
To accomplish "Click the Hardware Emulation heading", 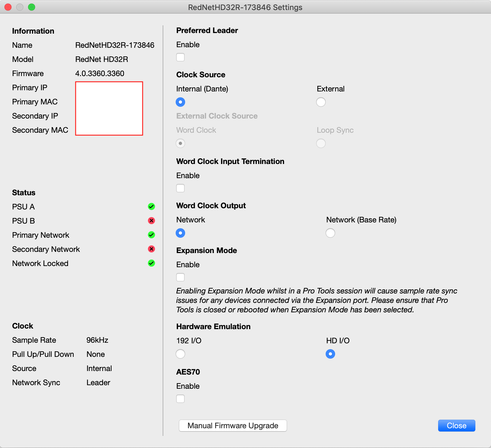I will click(x=213, y=326).
